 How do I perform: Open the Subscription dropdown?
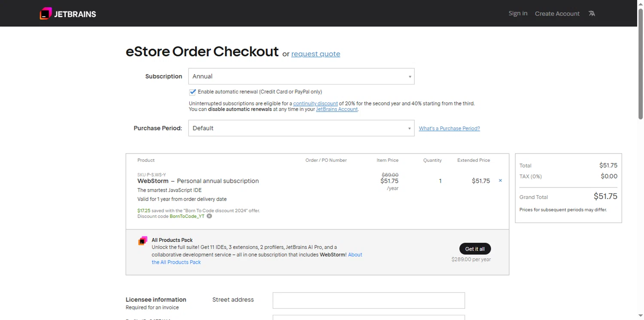tap(301, 76)
